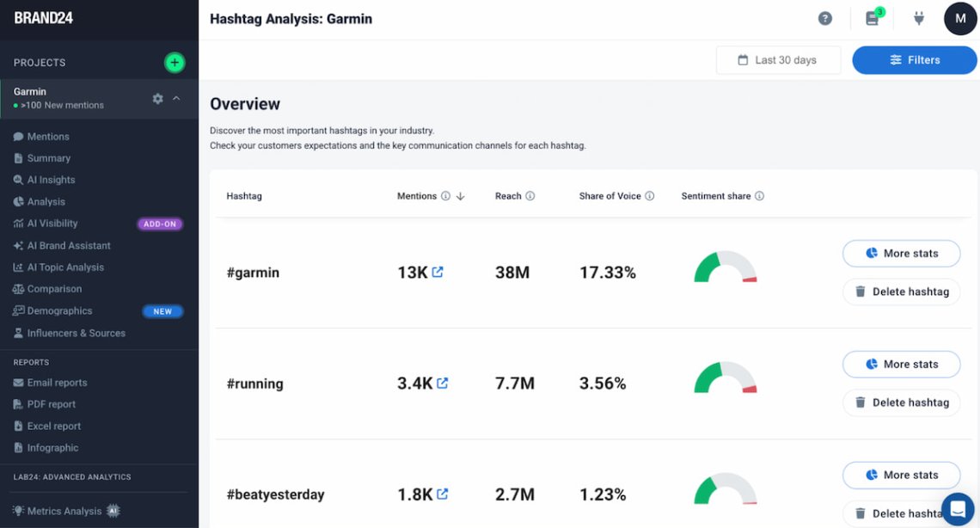Delete the #running hashtag
Screen dimensions: 980x528
[x=901, y=402]
